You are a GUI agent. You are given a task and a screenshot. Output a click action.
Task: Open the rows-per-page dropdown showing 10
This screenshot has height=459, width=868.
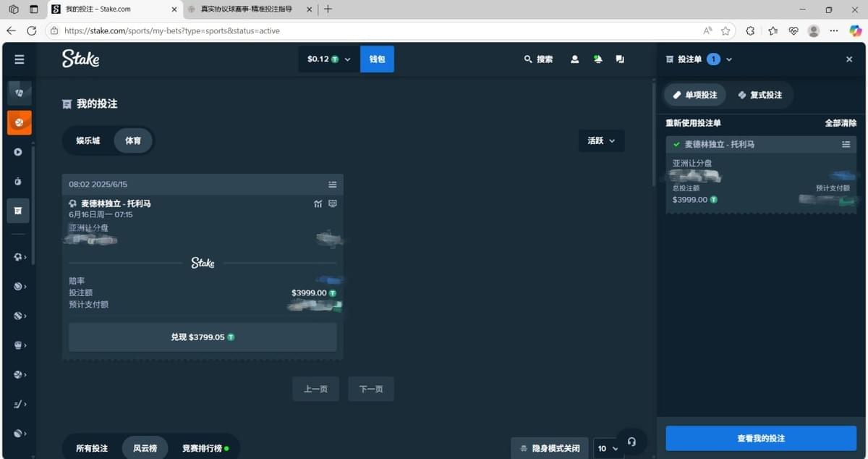(x=606, y=448)
